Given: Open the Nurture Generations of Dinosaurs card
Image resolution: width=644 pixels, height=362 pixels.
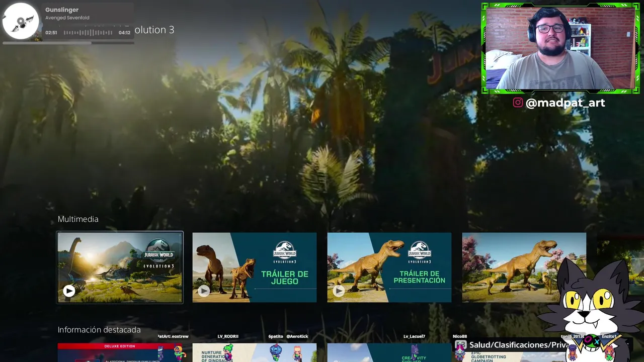Looking at the screenshot, I should click(255, 352).
